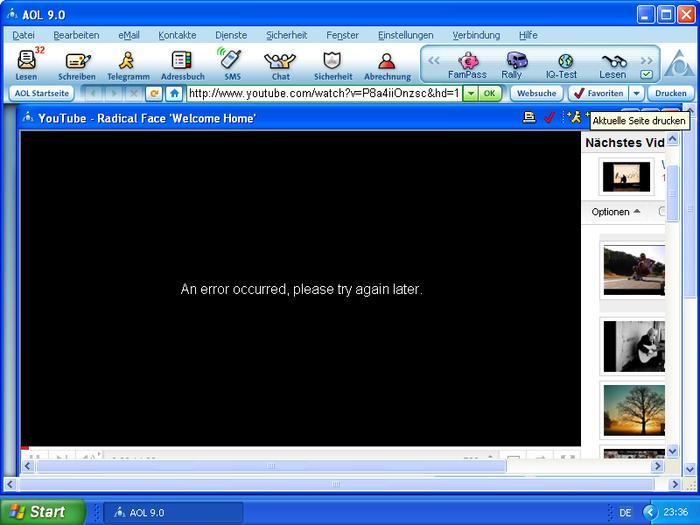Open the sunset tree video thumbnail
Viewport: 700px width, 525px height.
[634, 410]
